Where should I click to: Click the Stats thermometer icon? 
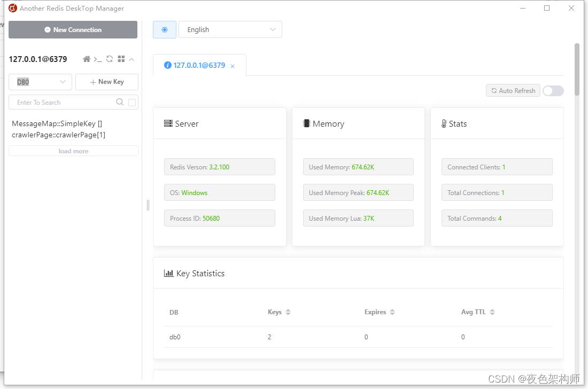pos(444,123)
